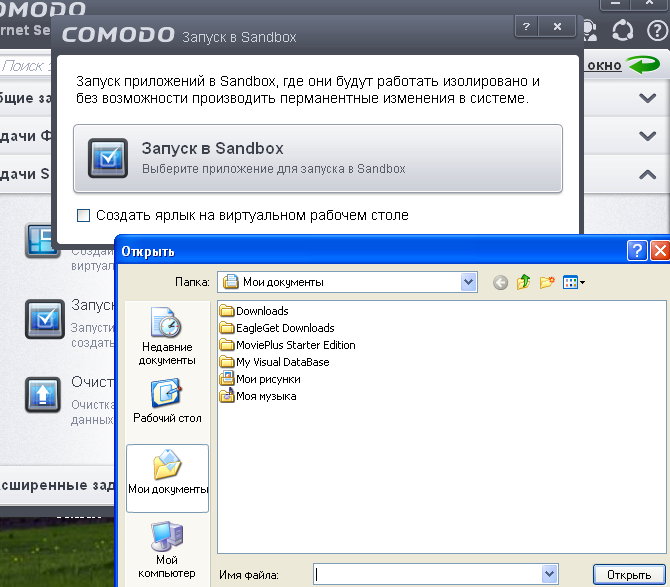
Task: Click the Back arrow icon in Open dialog toolbar
Action: [x=500, y=282]
